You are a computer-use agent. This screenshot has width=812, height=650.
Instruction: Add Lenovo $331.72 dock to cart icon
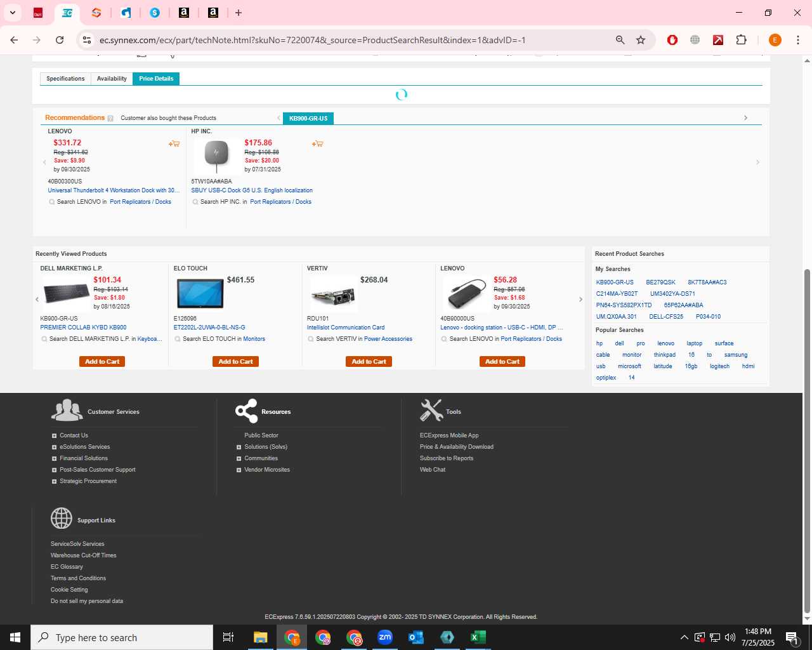tap(174, 144)
